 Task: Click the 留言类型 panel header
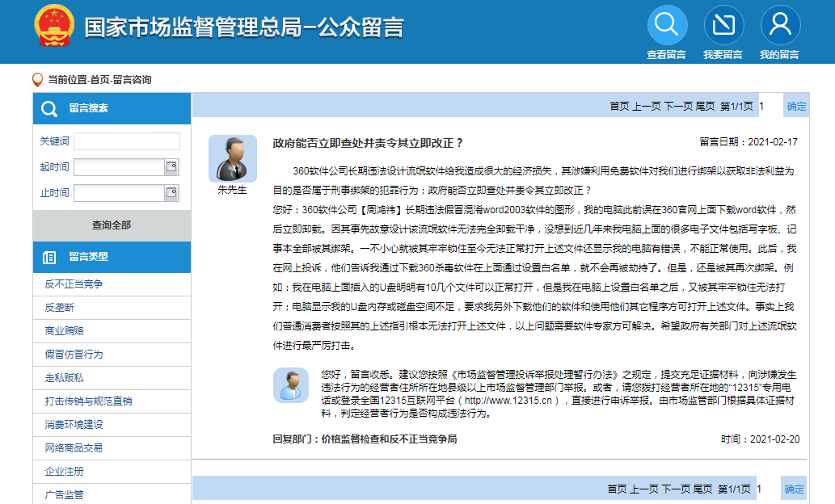112,257
